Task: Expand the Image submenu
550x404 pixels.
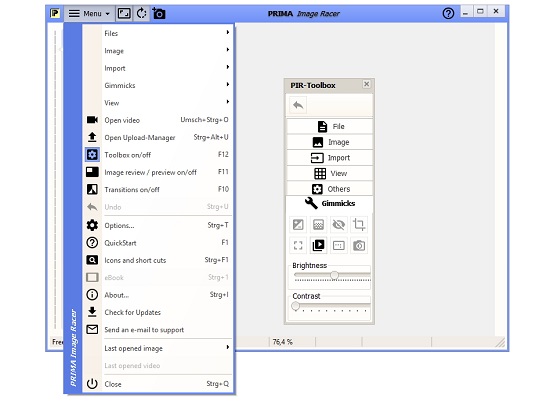Action: click(158, 50)
